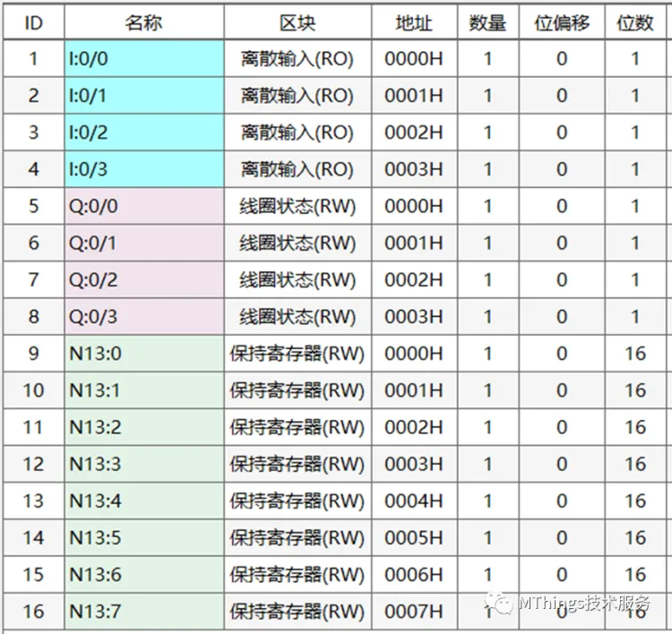Select the N13:0 name cell
This screenshot has width=672, height=634.
[144, 354]
